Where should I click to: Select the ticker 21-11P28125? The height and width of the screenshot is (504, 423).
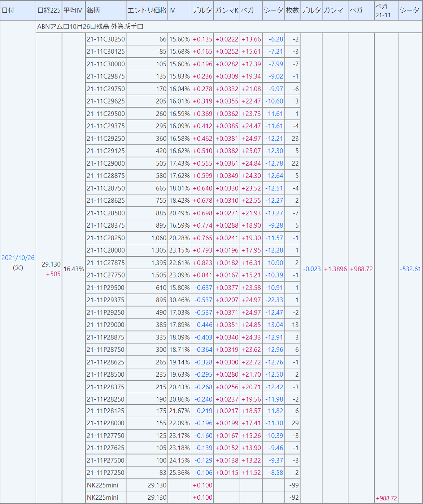tap(105, 411)
